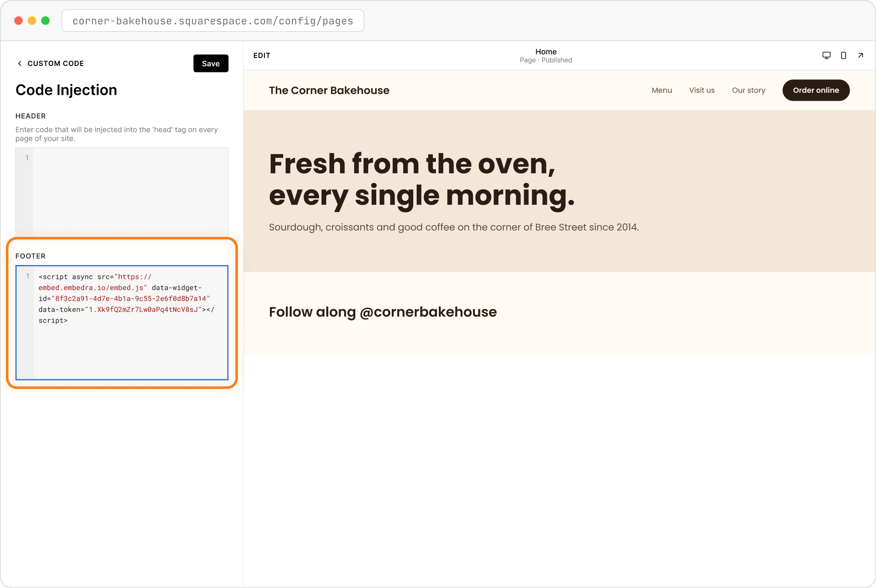Image resolution: width=876 pixels, height=588 pixels.
Task: Go back using Custom Code chevron
Action: (19, 63)
